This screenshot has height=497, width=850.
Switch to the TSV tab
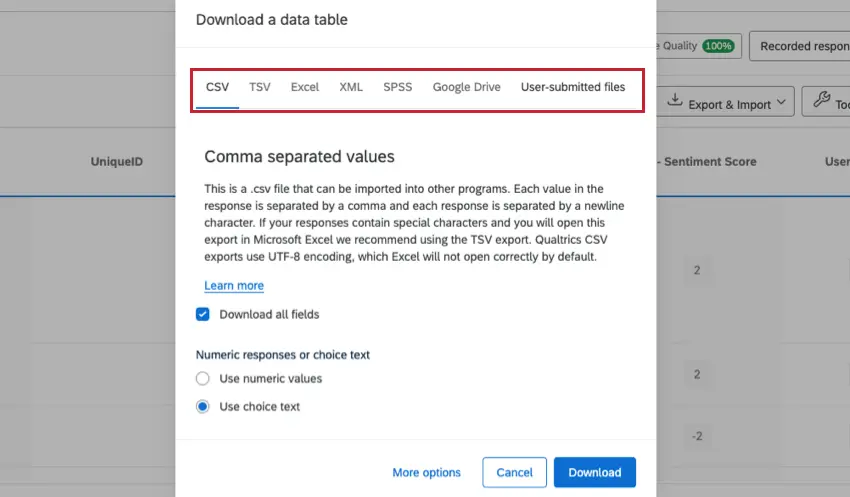coord(259,87)
